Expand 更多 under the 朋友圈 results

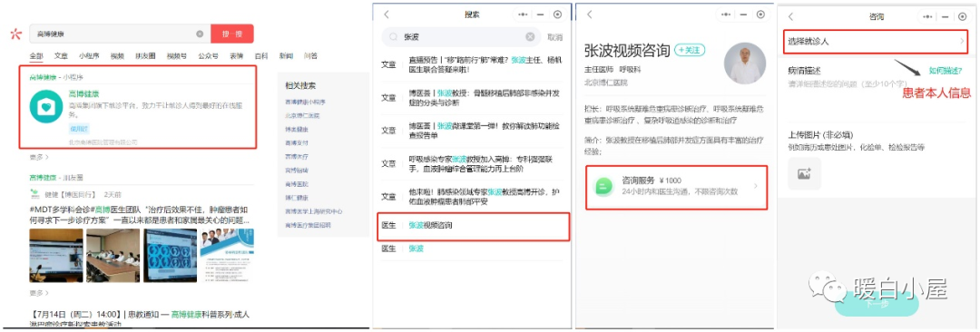(39, 293)
